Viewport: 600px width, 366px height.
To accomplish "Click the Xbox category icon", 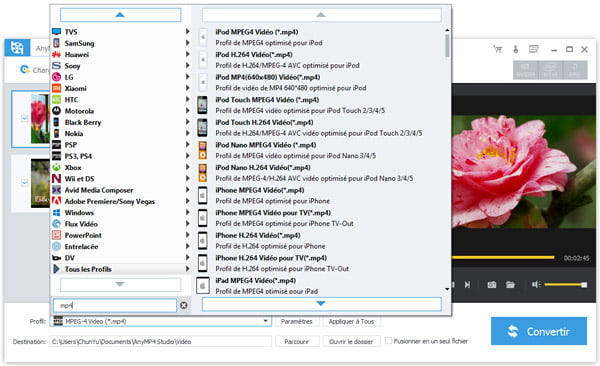I will [57, 167].
